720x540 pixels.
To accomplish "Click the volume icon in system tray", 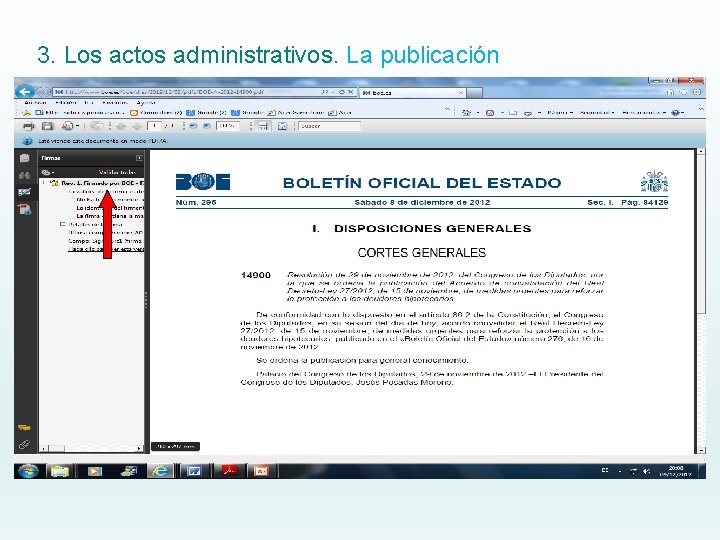I will (647, 471).
